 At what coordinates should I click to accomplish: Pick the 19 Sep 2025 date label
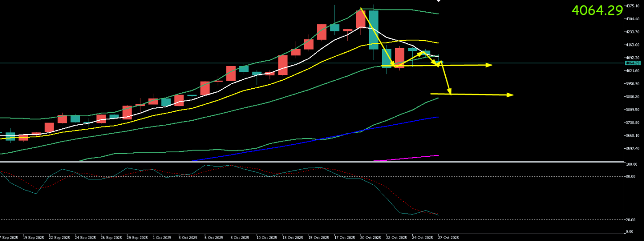point(33,237)
